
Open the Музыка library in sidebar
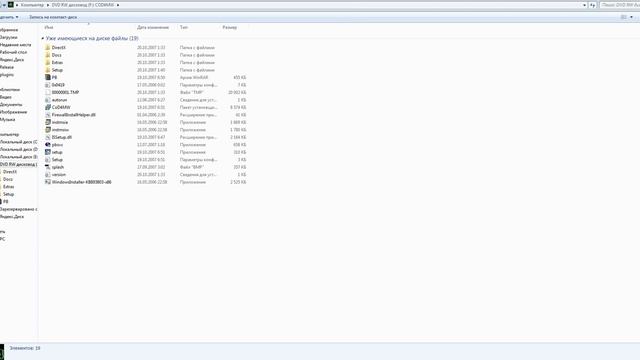(8, 120)
